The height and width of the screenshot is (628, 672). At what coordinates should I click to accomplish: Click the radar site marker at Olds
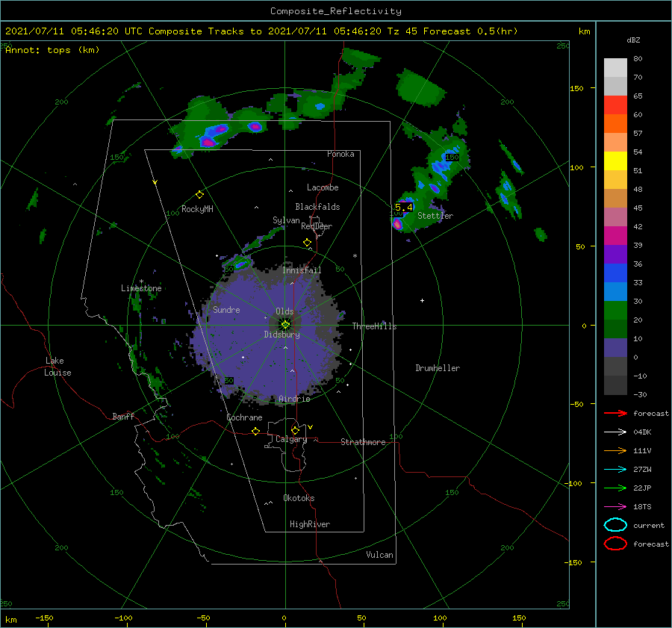[285, 325]
